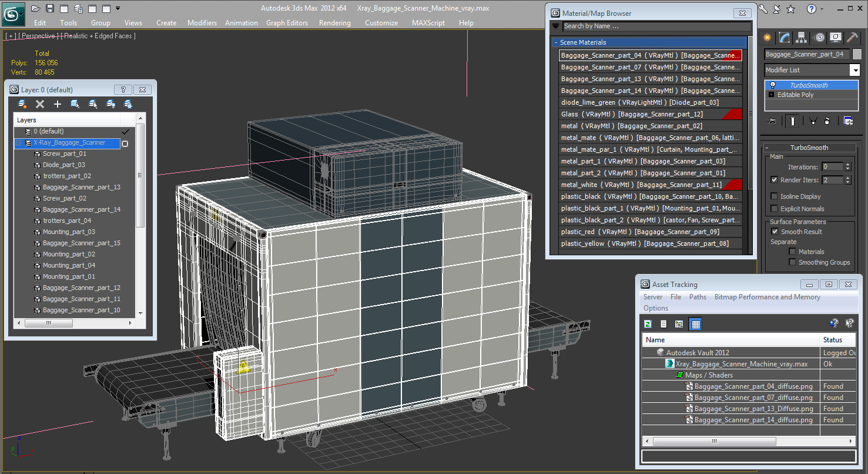Click the Name column header in Asset Tracking
The height and width of the screenshot is (474, 868).
point(731,340)
